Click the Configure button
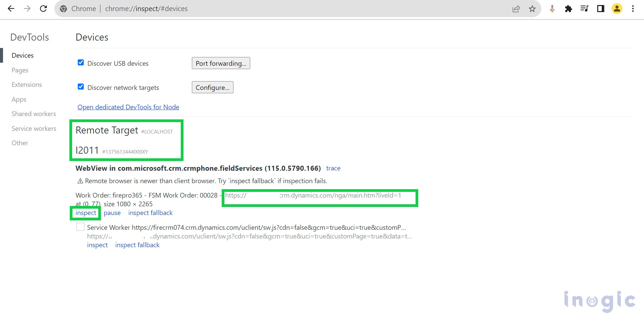 (x=213, y=87)
